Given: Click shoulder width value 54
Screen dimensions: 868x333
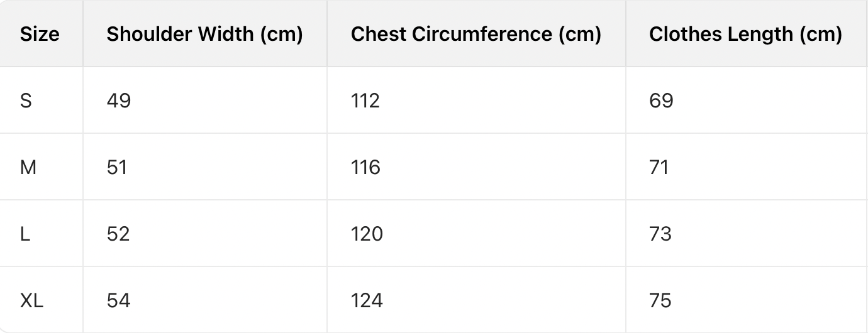Looking at the screenshot, I should pos(118,300).
